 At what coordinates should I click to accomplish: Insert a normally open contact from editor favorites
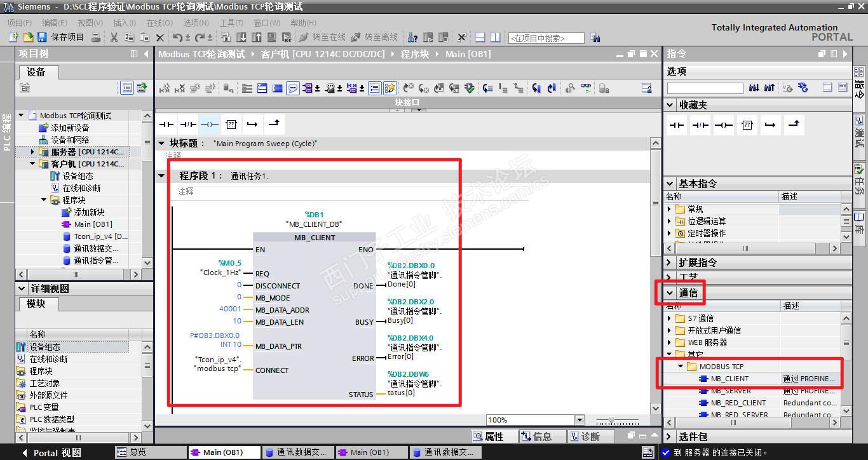click(166, 124)
